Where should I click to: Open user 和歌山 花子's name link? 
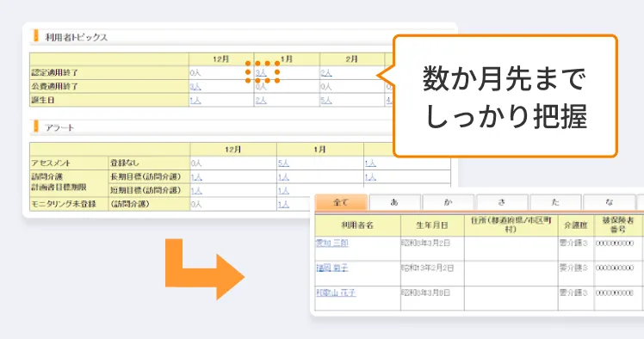tap(336, 293)
